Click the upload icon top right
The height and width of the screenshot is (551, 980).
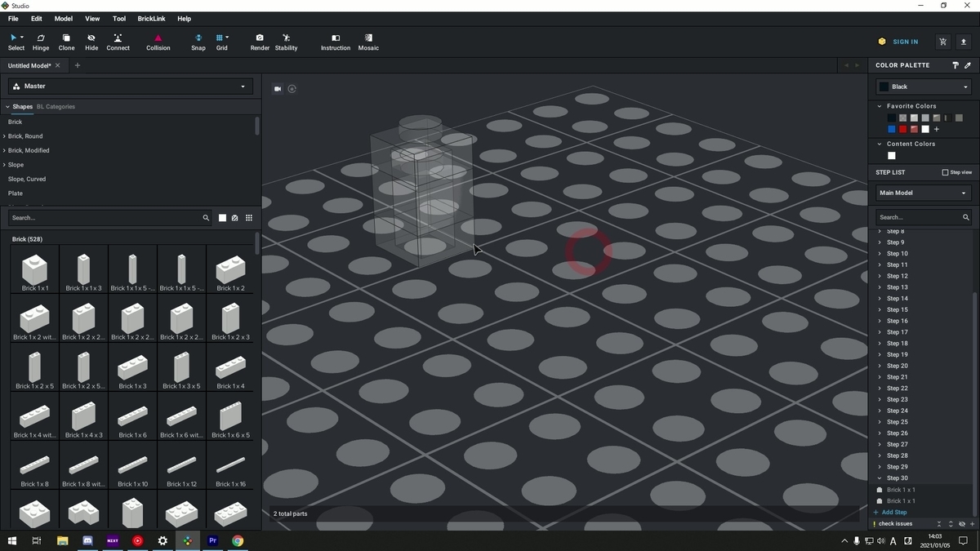pos(964,42)
